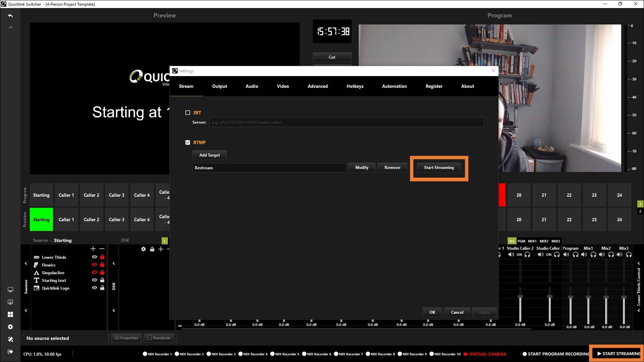Hide the Quicklink Logo source
This screenshot has width=644, height=362.
click(x=95, y=288)
